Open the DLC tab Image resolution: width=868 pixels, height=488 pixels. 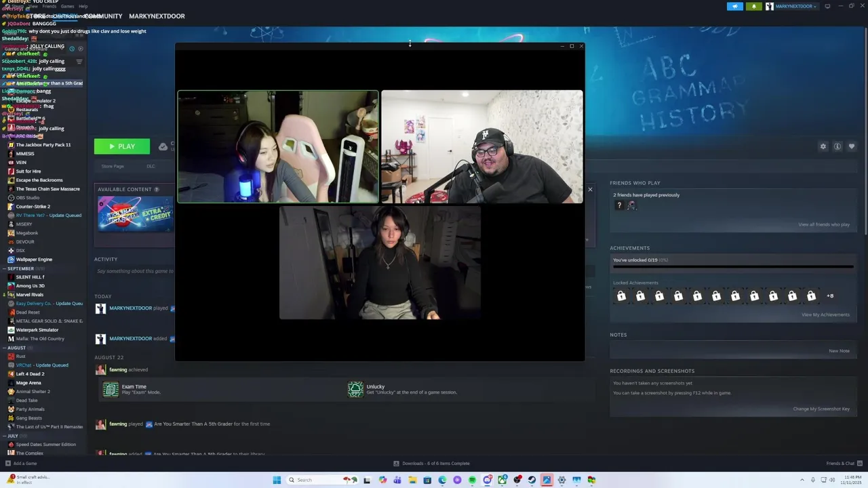151,166
